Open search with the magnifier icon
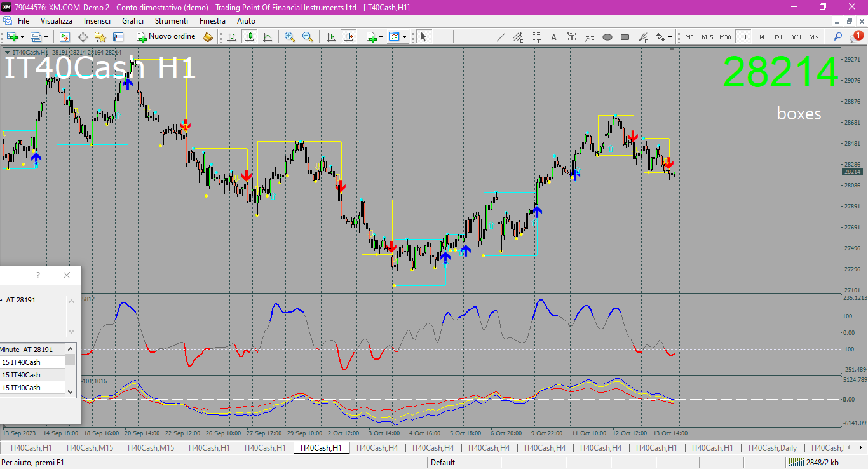The width and height of the screenshot is (868, 469). pos(838,37)
